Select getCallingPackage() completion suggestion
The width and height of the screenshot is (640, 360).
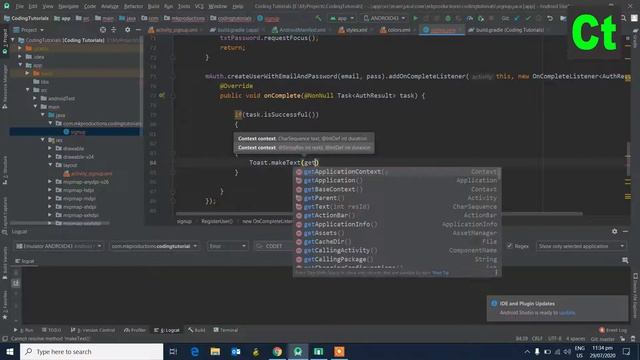tap(398, 259)
